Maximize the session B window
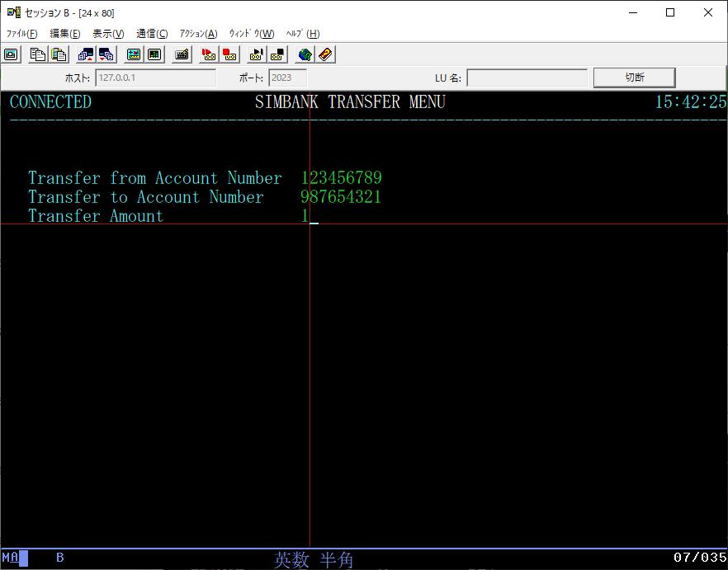 click(670, 12)
